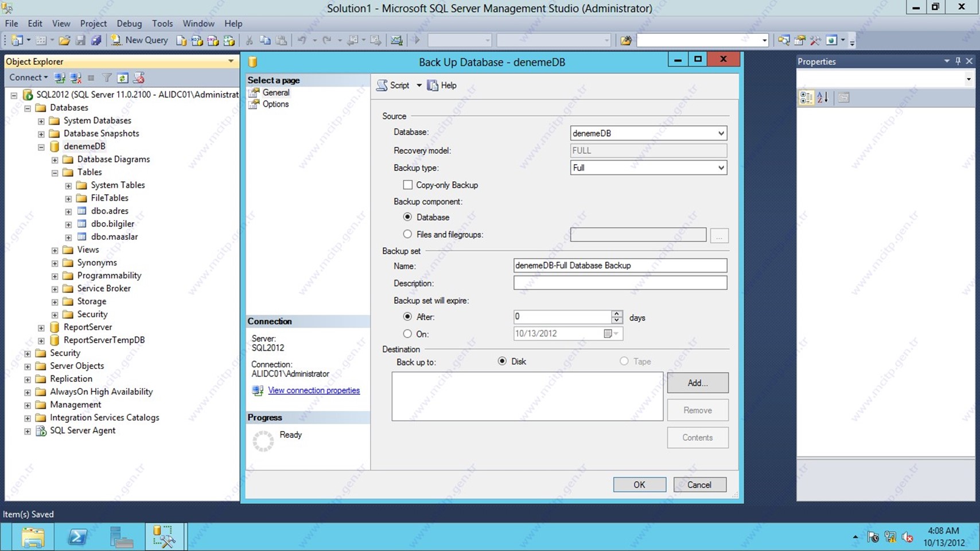Click Cancel in backup dialog
The width and height of the screenshot is (980, 551).
699,484
